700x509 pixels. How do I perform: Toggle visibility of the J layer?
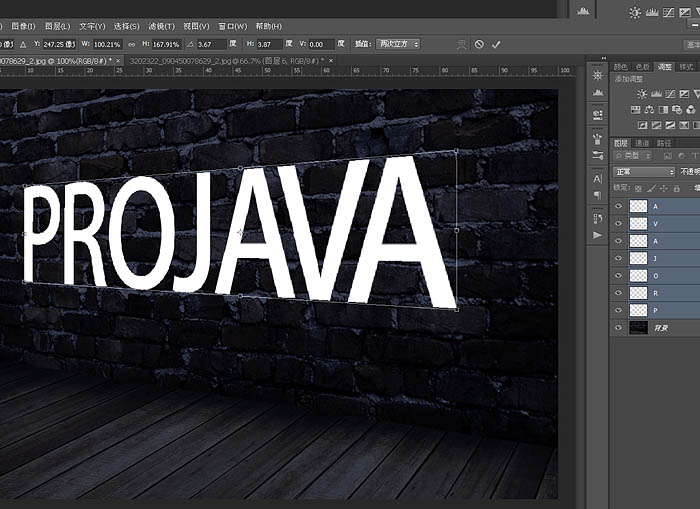tap(619, 258)
